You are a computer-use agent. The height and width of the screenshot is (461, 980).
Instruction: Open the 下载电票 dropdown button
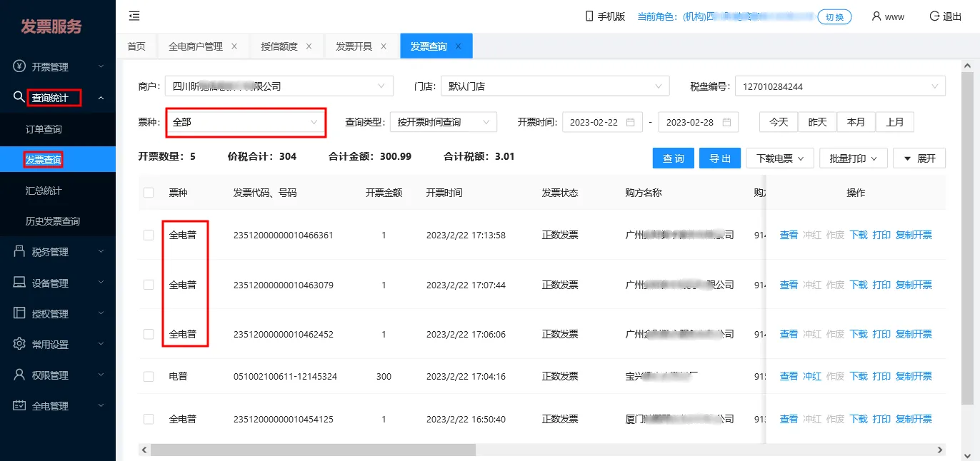[780, 158]
